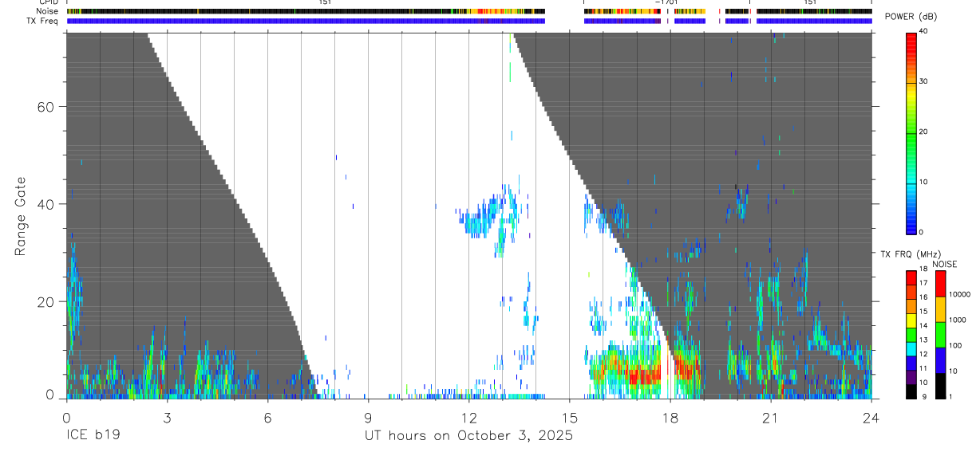Viewport: 980px width, 452px height.
Task: Select the 'ICE b19' radar label
Action: pyautogui.click(x=93, y=436)
